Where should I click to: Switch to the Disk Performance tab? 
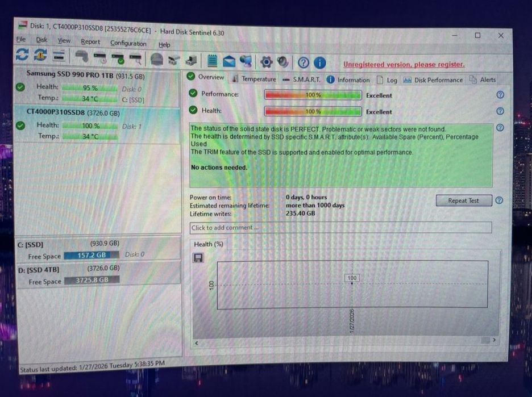[433, 80]
